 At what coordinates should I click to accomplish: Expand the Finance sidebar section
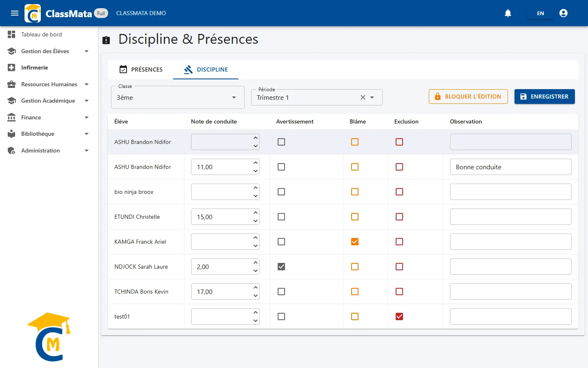[x=87, y=117]
